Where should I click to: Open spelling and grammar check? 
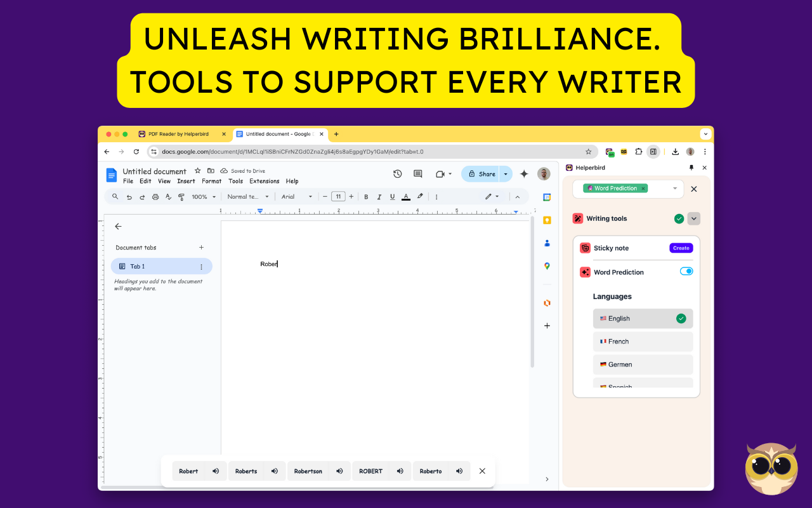pos(168,196)
